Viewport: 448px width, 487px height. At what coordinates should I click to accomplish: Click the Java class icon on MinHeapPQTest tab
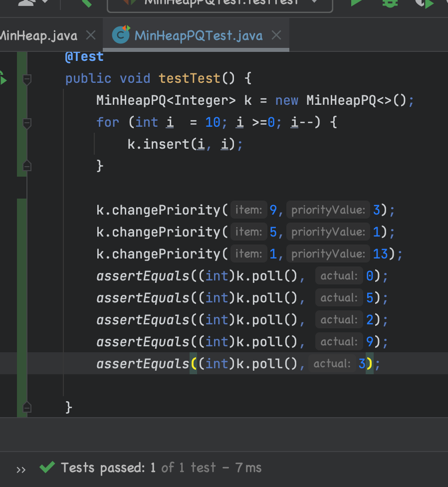[x=121, y=35]
